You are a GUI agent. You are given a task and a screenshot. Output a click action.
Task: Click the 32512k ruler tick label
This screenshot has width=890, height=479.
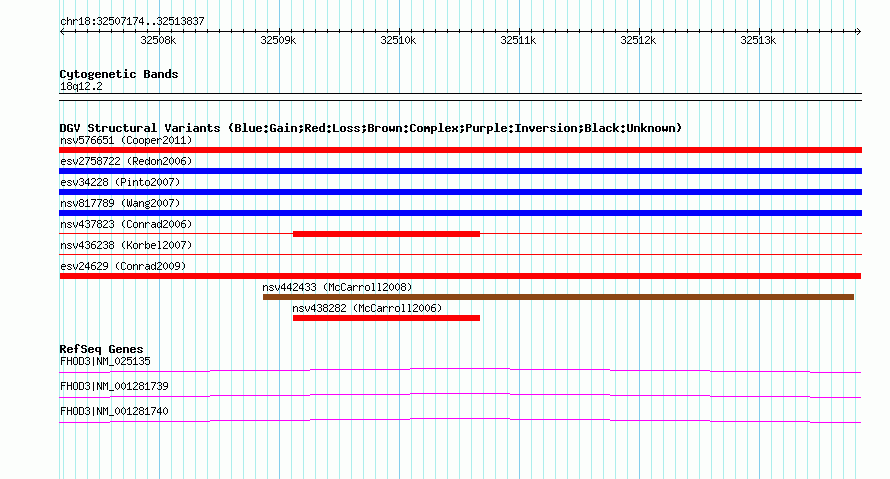[x=638, y=40]
